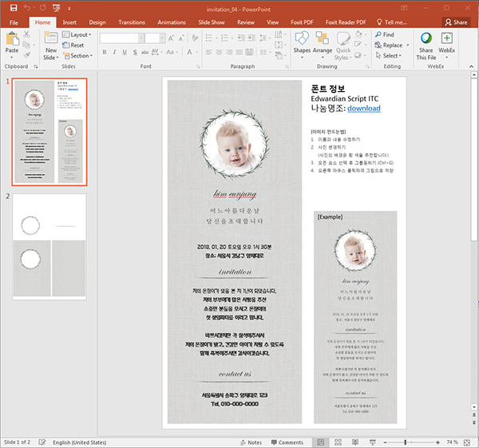Open the Review tab
This screenshot has height=448, width=479.
coord(246,22)
